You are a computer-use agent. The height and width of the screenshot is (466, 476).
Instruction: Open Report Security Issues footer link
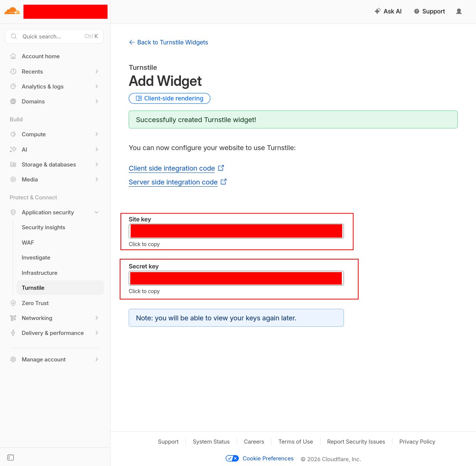tap(356, 442)
